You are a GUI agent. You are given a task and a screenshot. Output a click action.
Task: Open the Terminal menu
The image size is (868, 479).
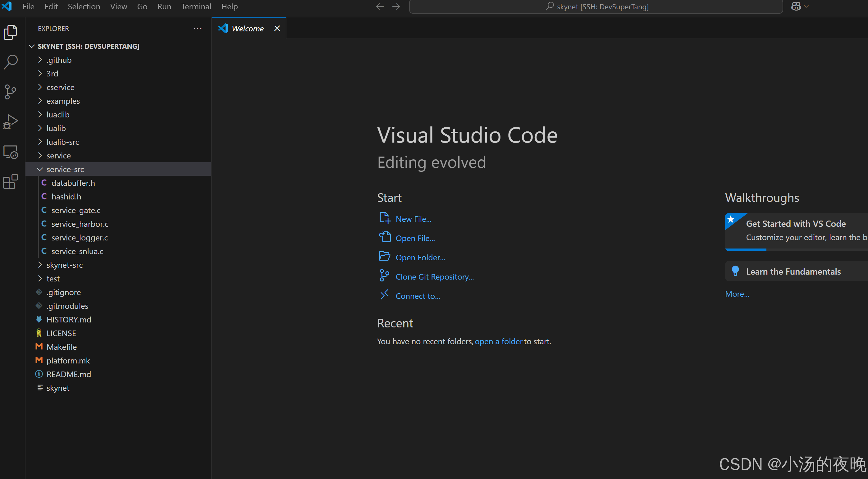[x=196, y=7]
